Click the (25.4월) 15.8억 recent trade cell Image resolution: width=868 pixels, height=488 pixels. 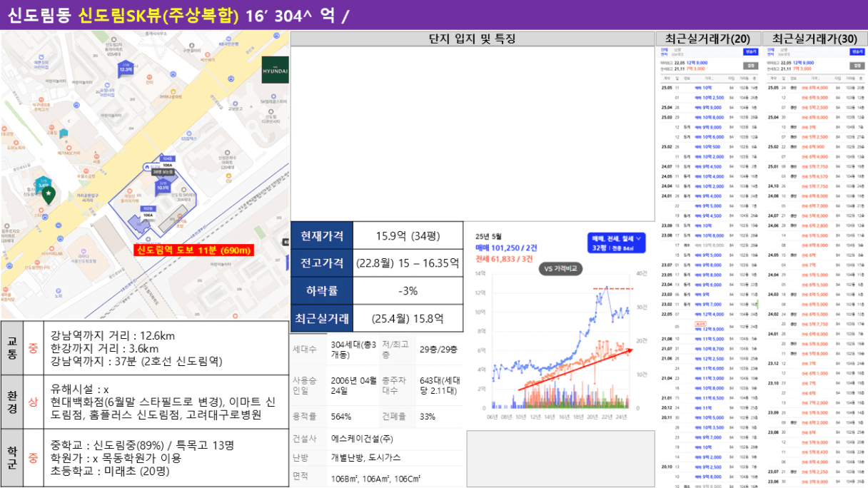click(408, 319)
